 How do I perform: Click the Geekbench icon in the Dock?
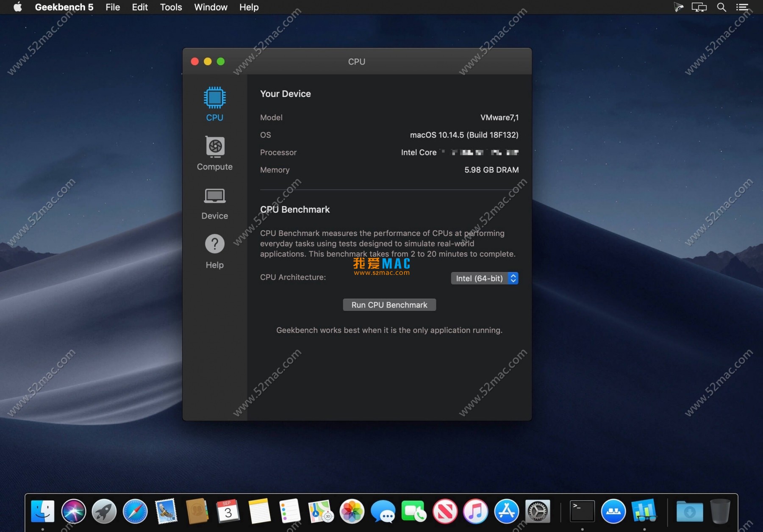(645, 511)
